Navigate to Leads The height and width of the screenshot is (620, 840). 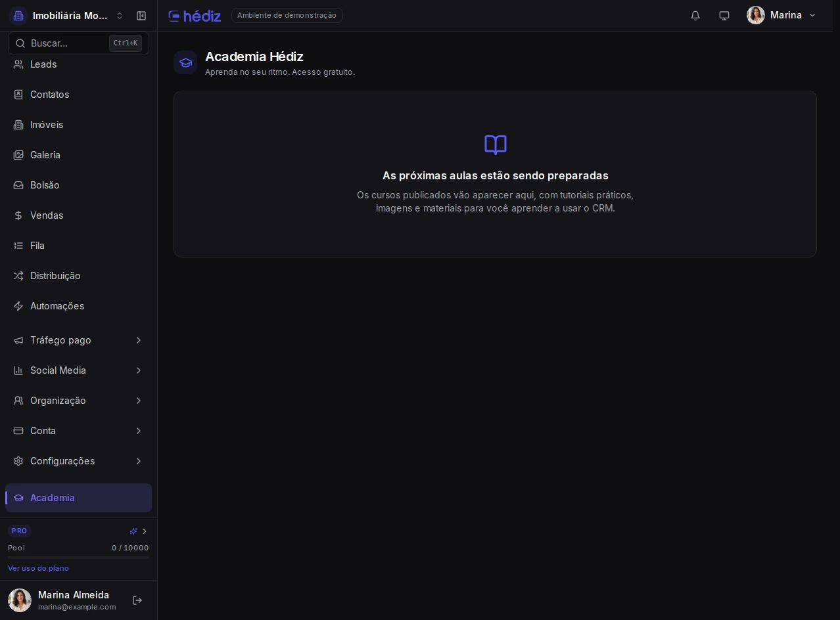click(78, 64)
